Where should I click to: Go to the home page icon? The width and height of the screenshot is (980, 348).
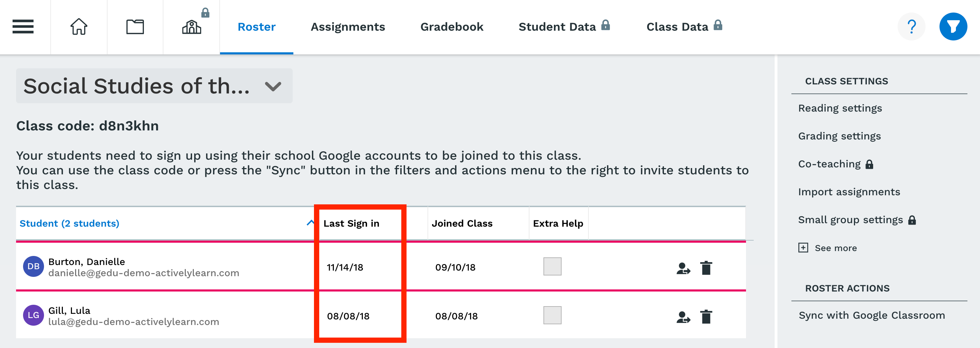point(79,27)
